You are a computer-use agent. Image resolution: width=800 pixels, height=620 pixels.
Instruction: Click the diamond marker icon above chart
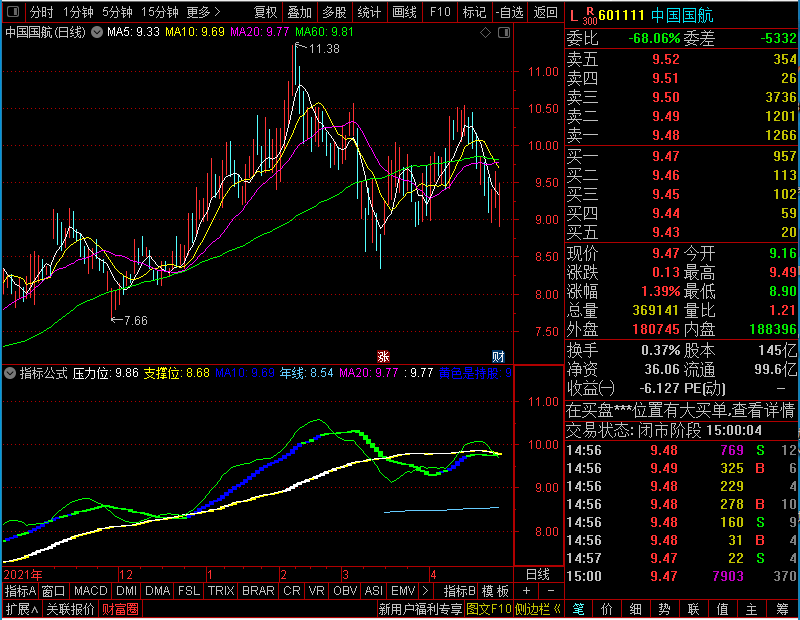(x=485, y=33)
